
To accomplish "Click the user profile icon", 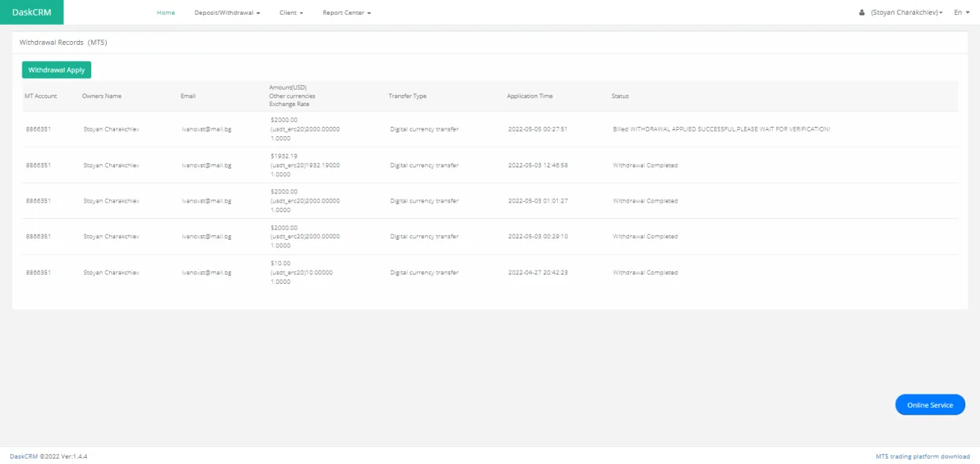I will (862, 13).
